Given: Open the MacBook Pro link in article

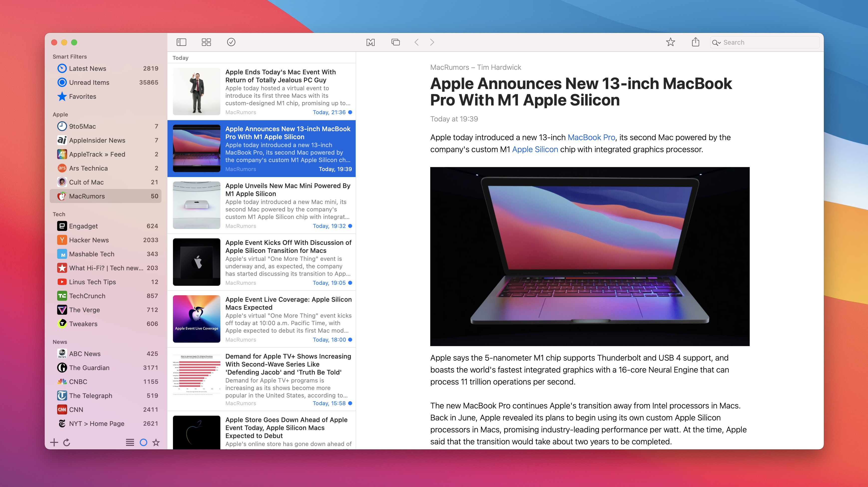Looking at the screenshot, I should (591, 138).
